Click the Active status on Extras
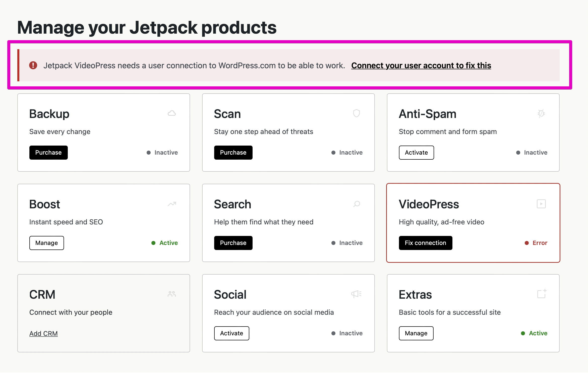Image resolution: width=588 pixels, height=379 pixels. (534, 333)
